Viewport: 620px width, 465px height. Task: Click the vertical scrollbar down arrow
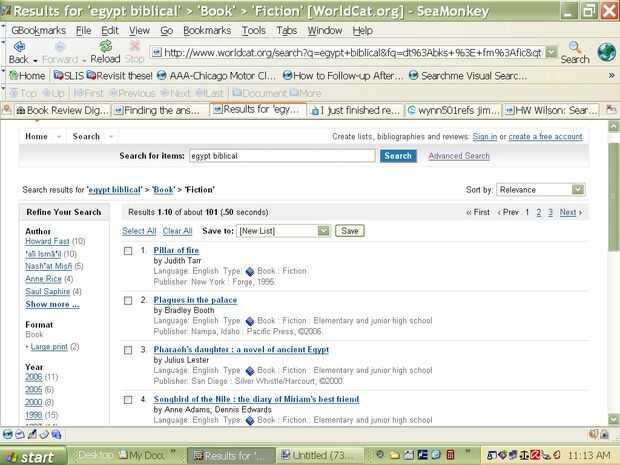[x=613, y=419]
